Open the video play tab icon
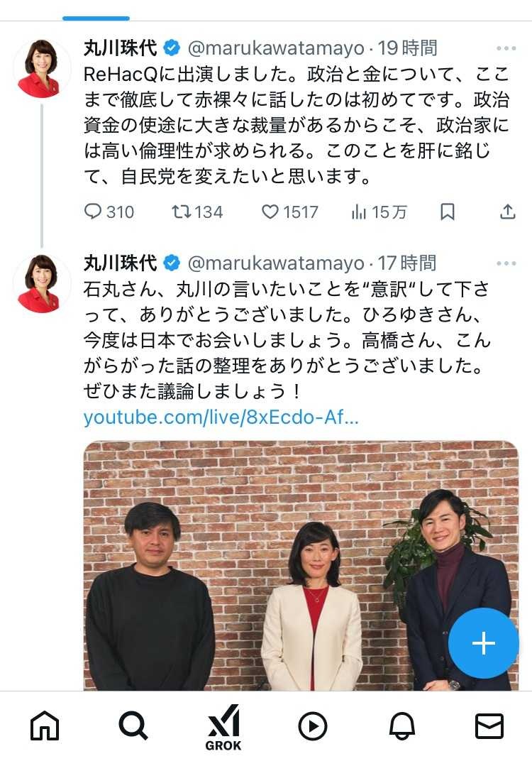 [312, 726]
